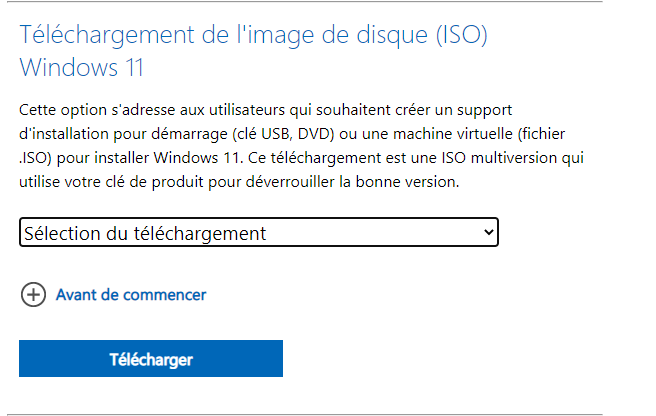This screenshot has height=416, width=656.
Task: Click the dropdown chevron arrow
Action: click(x=488, y=233)
